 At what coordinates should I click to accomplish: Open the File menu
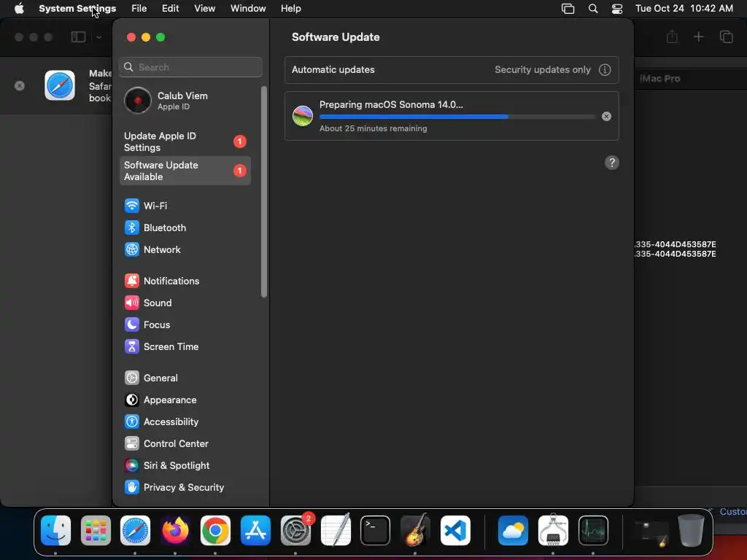point(139,9)
